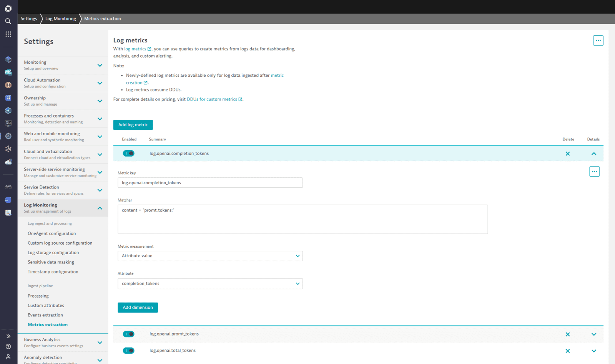Select Events extraction in the settings tree
The image size is (615, 364).
(45, 315)
